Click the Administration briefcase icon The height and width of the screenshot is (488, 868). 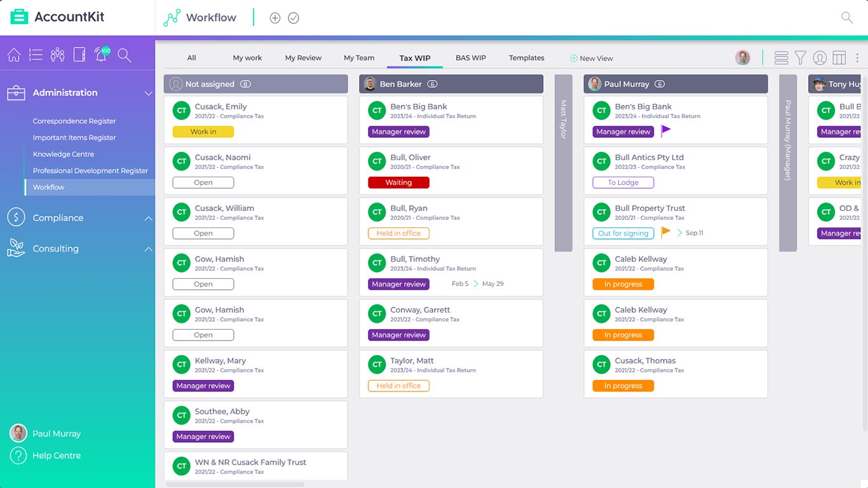[x=16, y=93]
